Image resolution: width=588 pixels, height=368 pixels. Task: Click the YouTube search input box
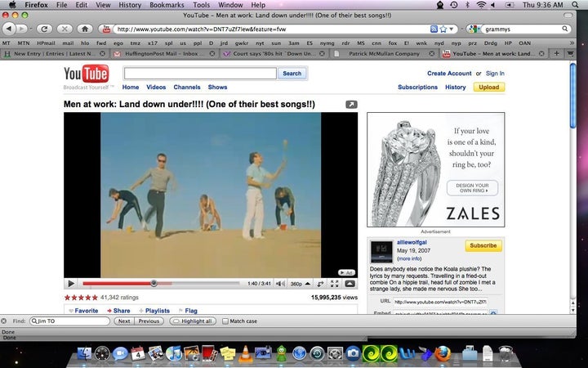(x=200, y=74)
